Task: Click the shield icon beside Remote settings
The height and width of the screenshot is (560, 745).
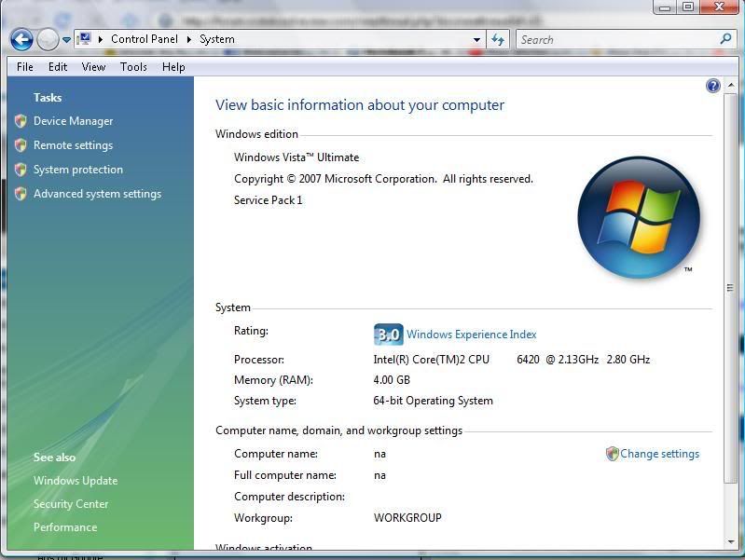Action: coord(21,145)
